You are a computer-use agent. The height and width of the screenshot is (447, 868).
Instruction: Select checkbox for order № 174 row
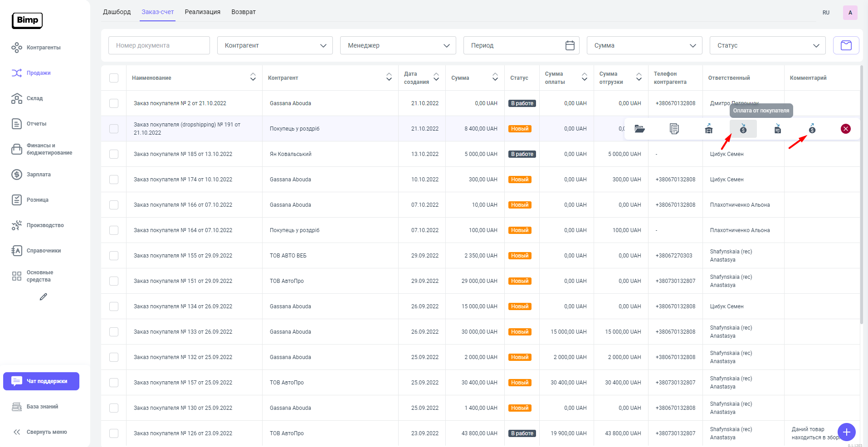click(x=114, y=180)
